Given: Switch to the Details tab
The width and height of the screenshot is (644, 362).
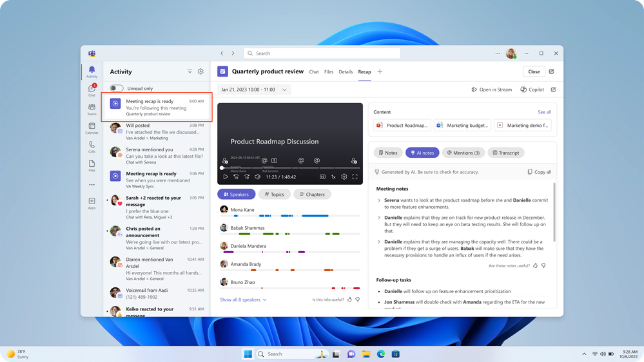Looking at the screenshot, I should [x=346, y=72].
